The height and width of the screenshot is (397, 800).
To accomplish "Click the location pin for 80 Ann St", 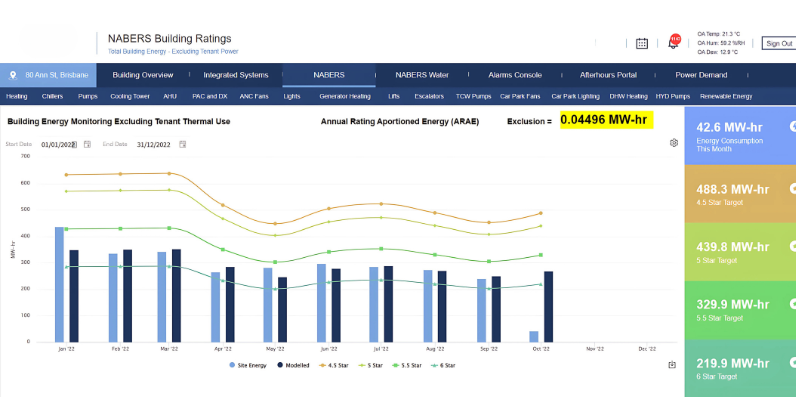I will pyautogui.click(x=14, y=75).
